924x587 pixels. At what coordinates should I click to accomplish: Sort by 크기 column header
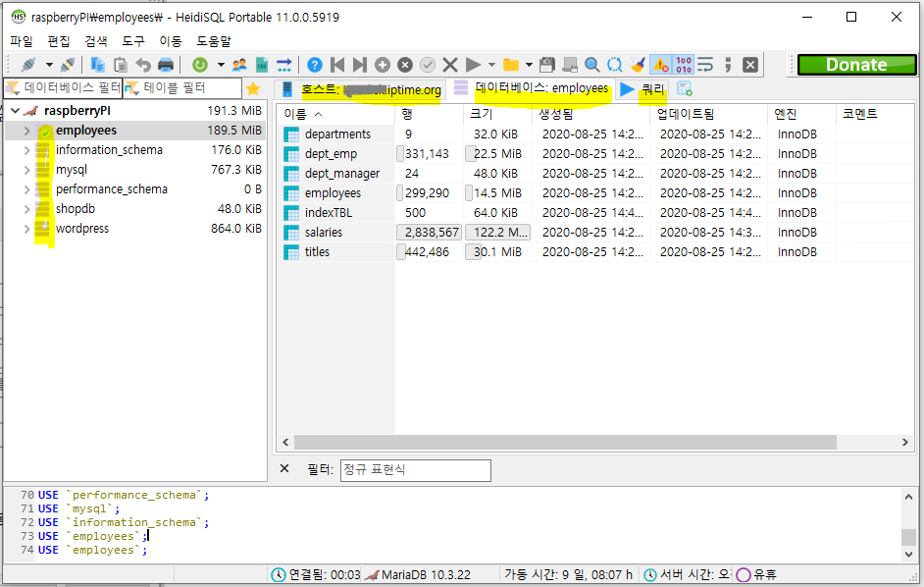point(496,114)
